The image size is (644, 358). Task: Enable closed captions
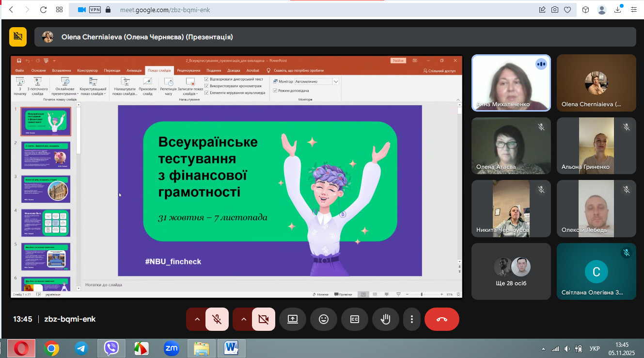coord(354,319)
